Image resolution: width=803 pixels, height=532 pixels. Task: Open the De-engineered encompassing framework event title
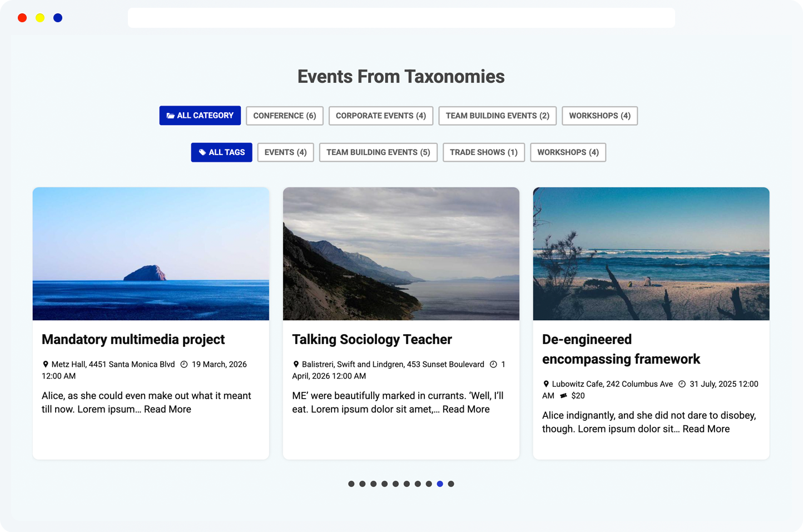621,349
